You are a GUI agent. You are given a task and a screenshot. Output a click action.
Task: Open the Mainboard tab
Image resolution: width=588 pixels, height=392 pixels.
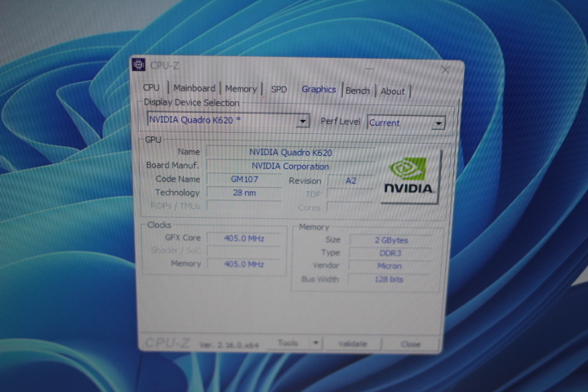[x=194, y=88]
